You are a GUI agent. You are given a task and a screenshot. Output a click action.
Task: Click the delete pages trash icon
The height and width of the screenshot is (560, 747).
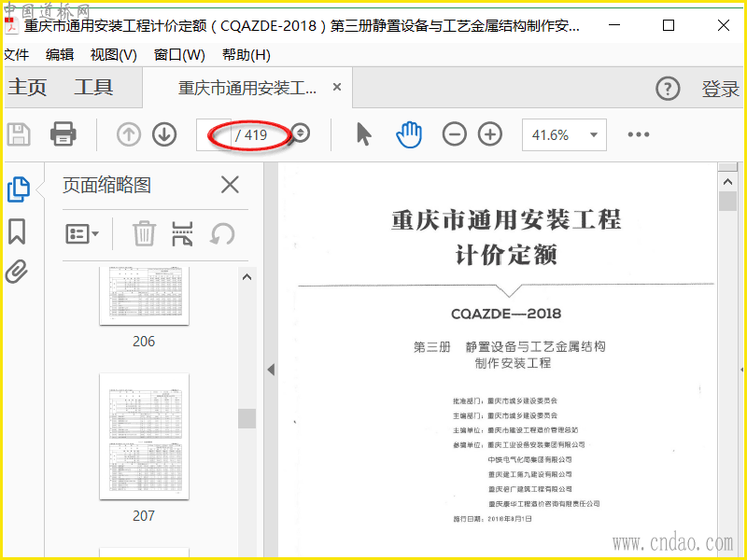tap(144, 233)
